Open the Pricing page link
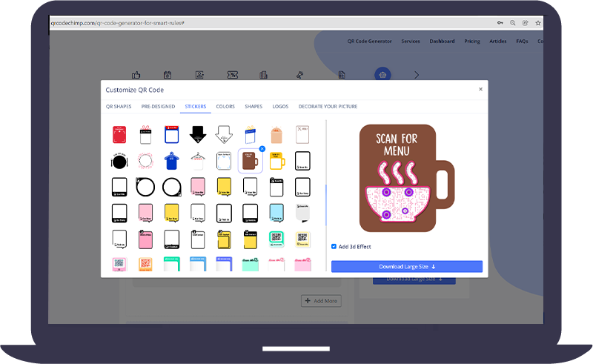 472,42
